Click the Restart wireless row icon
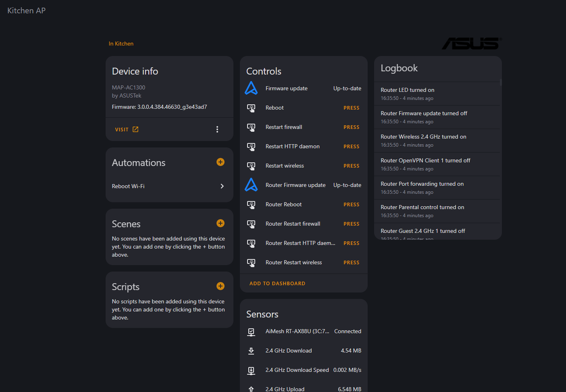The width and height of the screenshot is (566, 392). 251,166
